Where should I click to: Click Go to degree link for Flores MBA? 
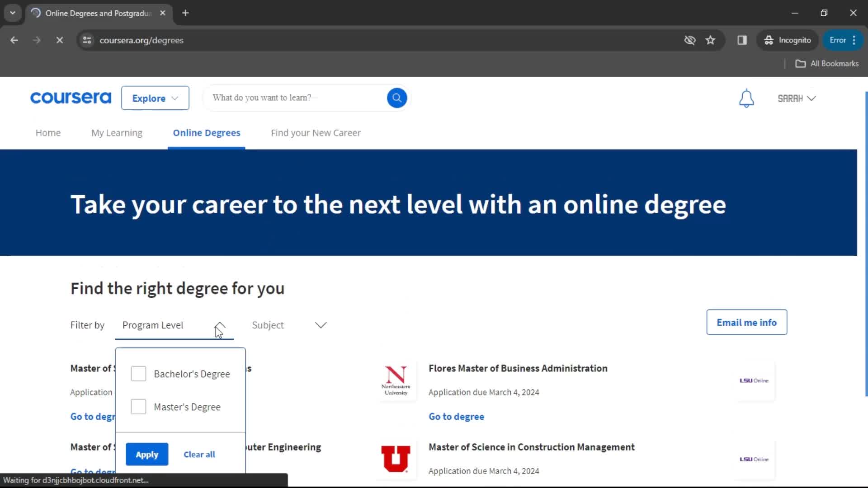tap(457, 417)
